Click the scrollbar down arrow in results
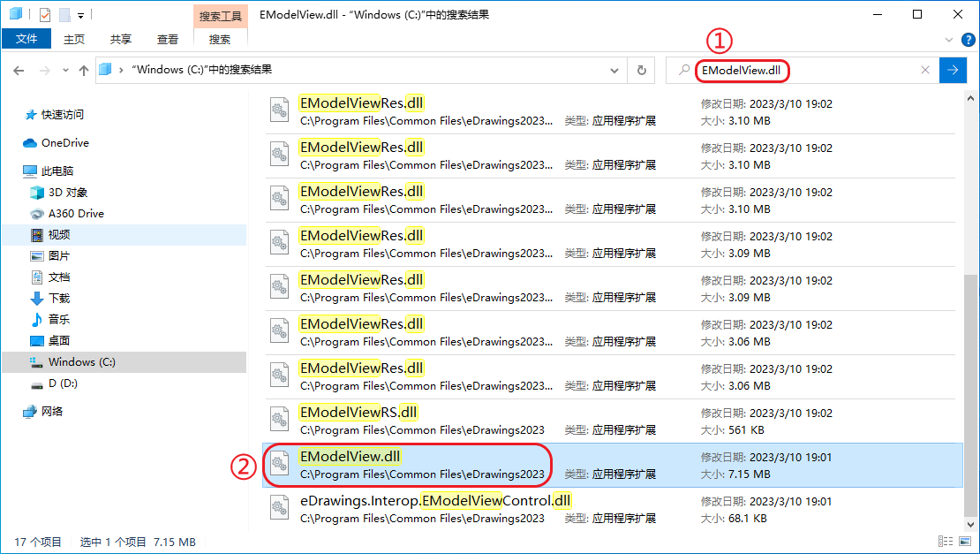The width and height of the screenshot is (980, 554). [x=970, y=525]
